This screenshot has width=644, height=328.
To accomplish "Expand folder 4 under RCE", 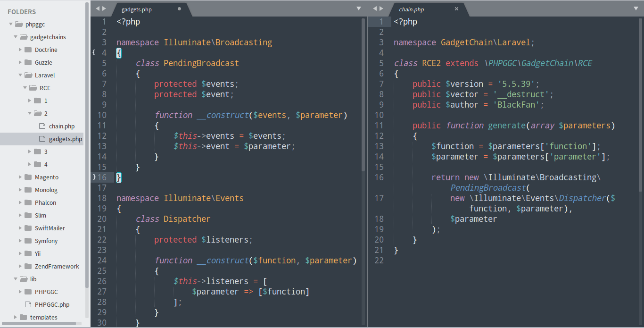I will pyautogui.click(x=30, y=164).
